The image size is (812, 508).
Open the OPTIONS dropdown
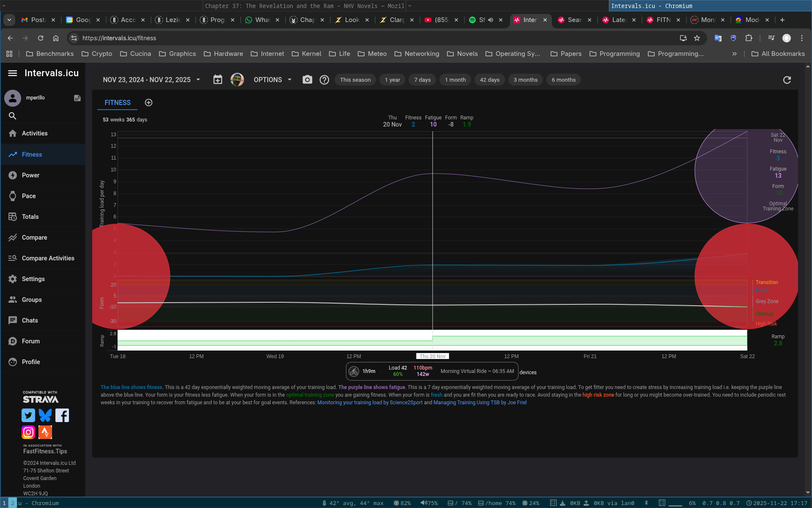pyautogui.click(x=272, y=80)
